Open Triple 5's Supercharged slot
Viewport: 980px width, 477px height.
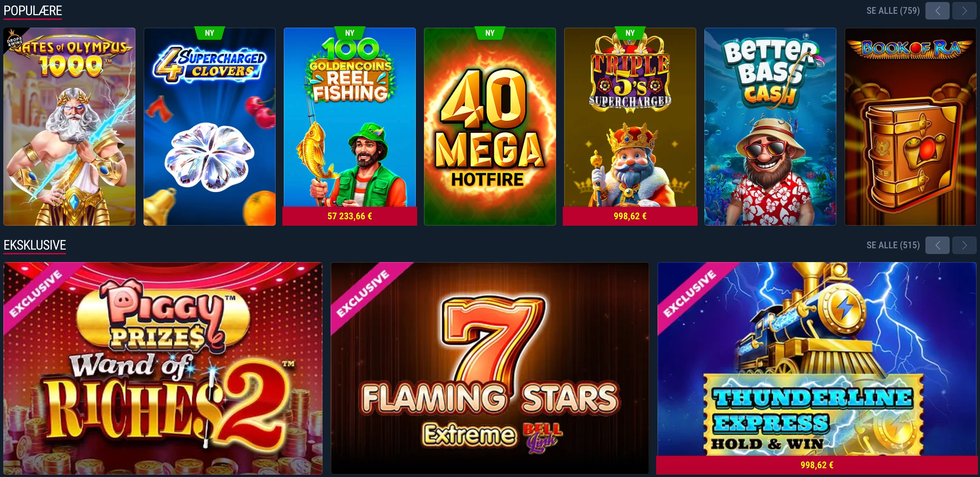tap(630, 126)
